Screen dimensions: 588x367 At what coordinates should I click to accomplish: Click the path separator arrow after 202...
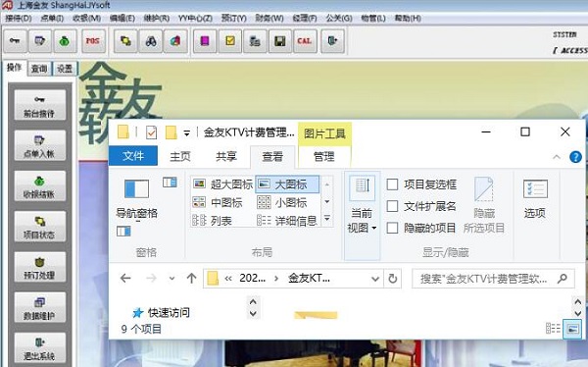pyautogui.click(x=276, y=279)
